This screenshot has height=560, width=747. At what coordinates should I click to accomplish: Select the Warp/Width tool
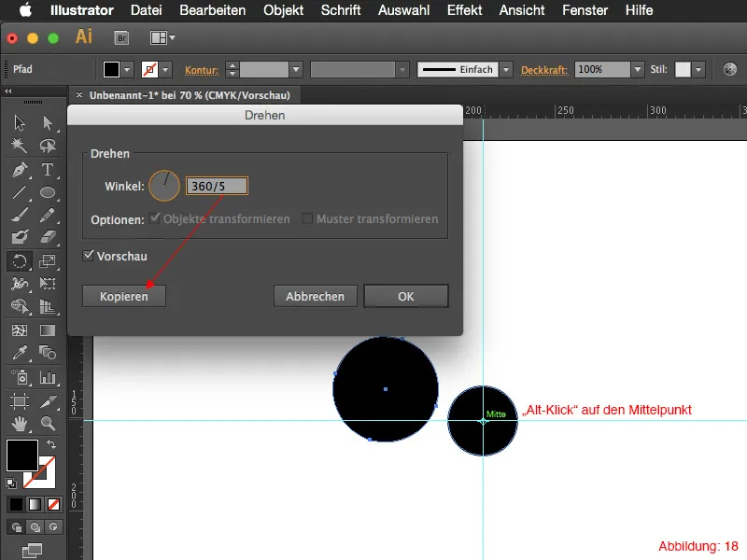pos(20,284)
